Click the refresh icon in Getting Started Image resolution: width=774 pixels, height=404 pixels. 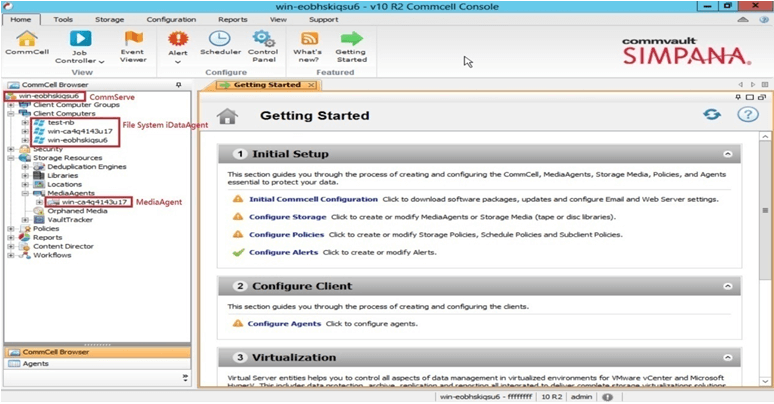point(712,115)
